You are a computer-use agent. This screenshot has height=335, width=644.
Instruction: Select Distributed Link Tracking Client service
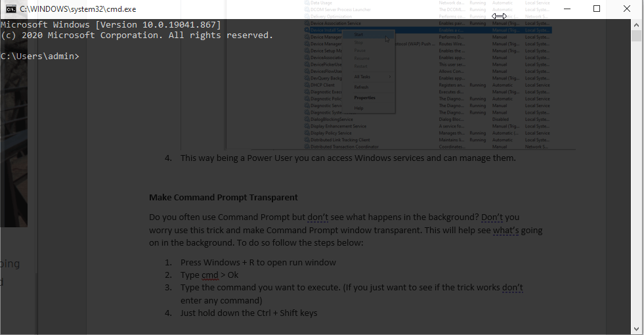341,140
